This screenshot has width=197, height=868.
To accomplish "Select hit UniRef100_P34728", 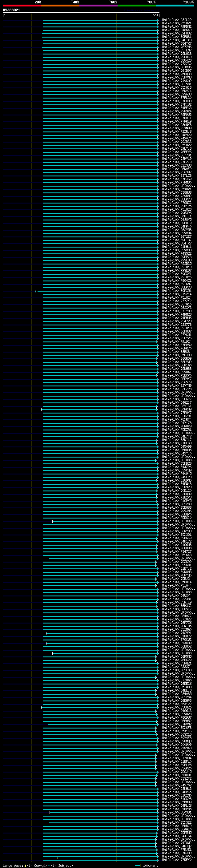I will click(176, 321).
